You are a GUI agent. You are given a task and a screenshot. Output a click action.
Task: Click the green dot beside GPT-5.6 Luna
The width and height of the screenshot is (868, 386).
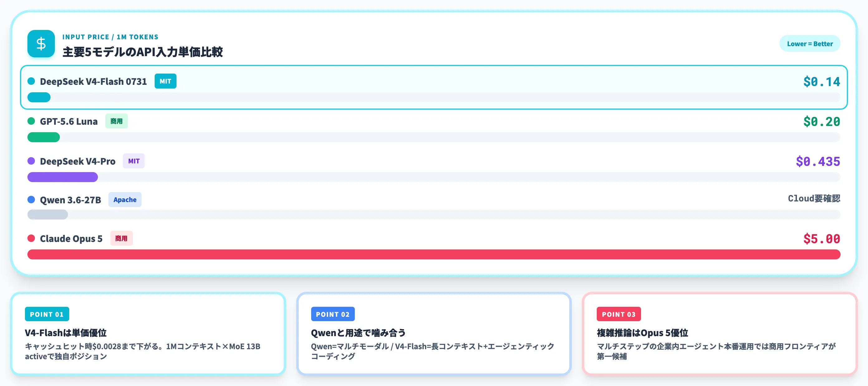pyautogui.click(x=31, y=121)
